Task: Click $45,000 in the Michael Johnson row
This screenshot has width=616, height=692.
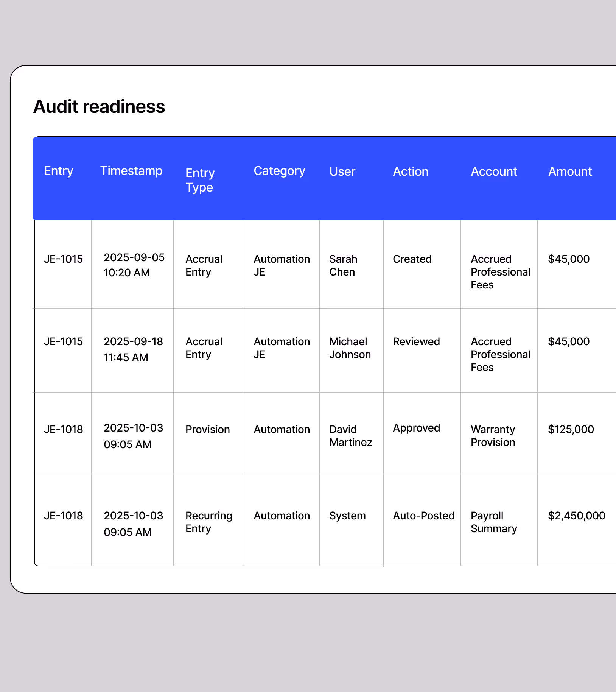Action: tap(569, 341)
